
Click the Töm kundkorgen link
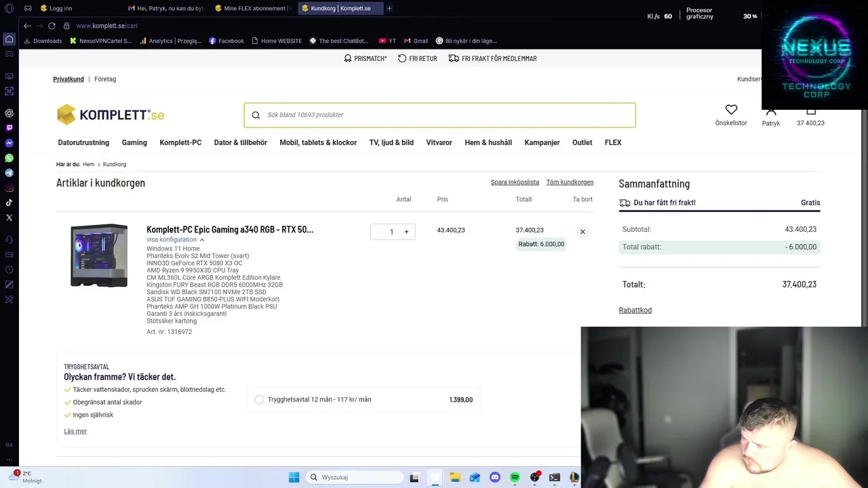click(570, 182)
